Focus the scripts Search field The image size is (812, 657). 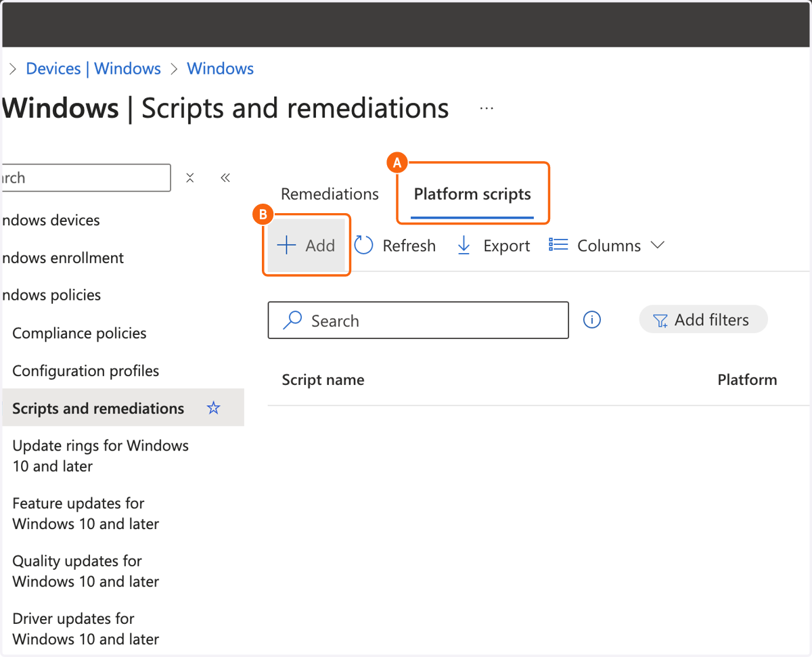418,320
